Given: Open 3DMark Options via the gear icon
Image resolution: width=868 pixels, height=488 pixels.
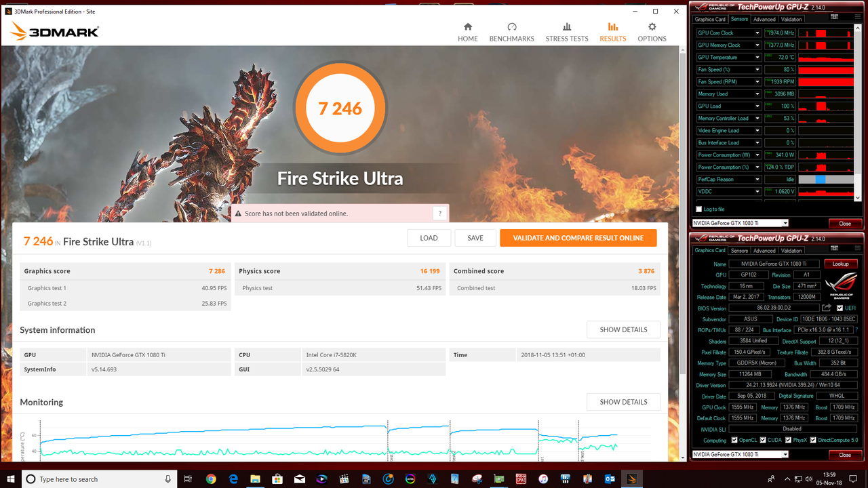Looking at the screenshot, I should tap(651, 31).
